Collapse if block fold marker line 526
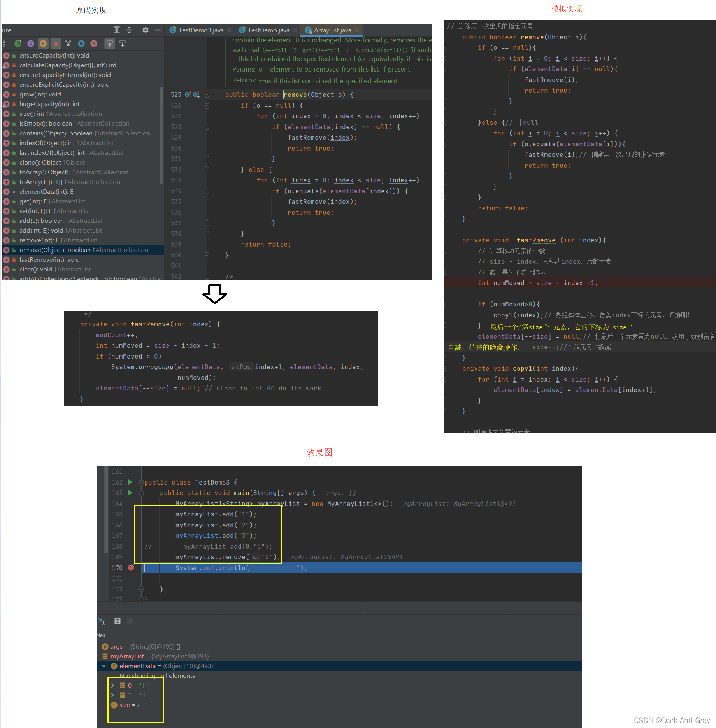 (x=207, y=105)
